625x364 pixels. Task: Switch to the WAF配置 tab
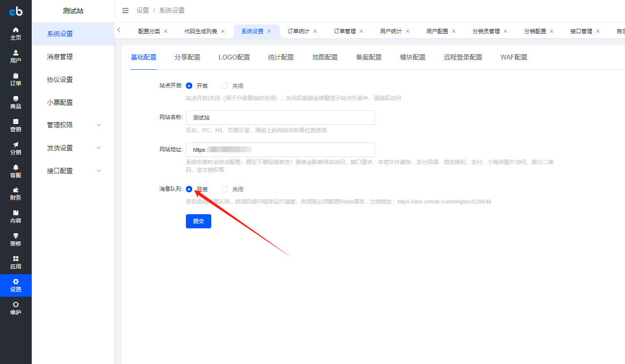click(514, 58)
